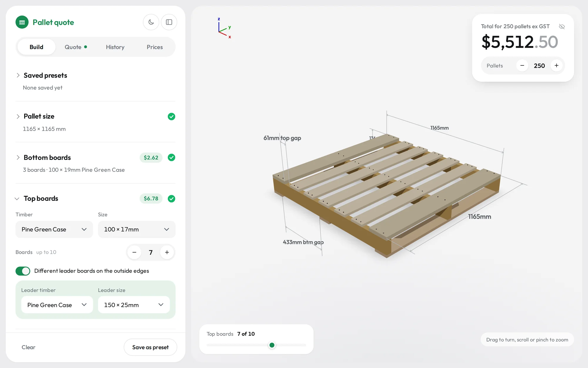Hide the total price eye icon

[562, 26]
